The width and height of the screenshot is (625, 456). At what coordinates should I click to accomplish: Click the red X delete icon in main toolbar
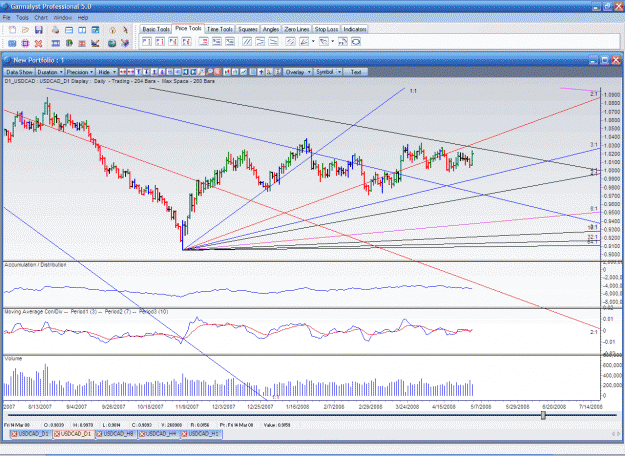pyautogui.click(x=39, y=43)
